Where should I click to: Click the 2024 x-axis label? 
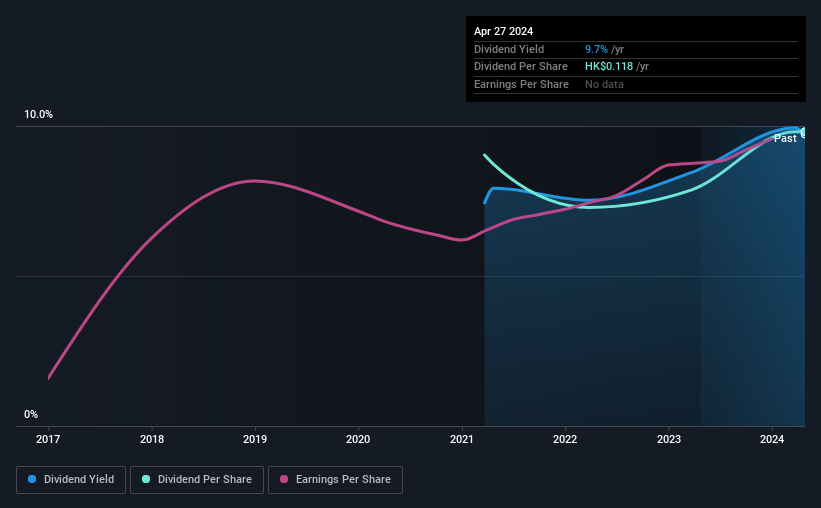point(772,439)
